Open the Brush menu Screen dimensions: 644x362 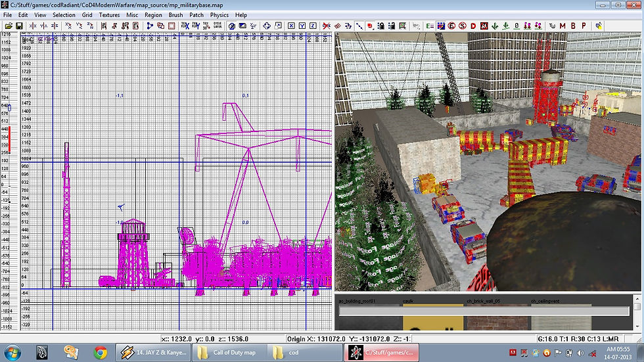176,14
